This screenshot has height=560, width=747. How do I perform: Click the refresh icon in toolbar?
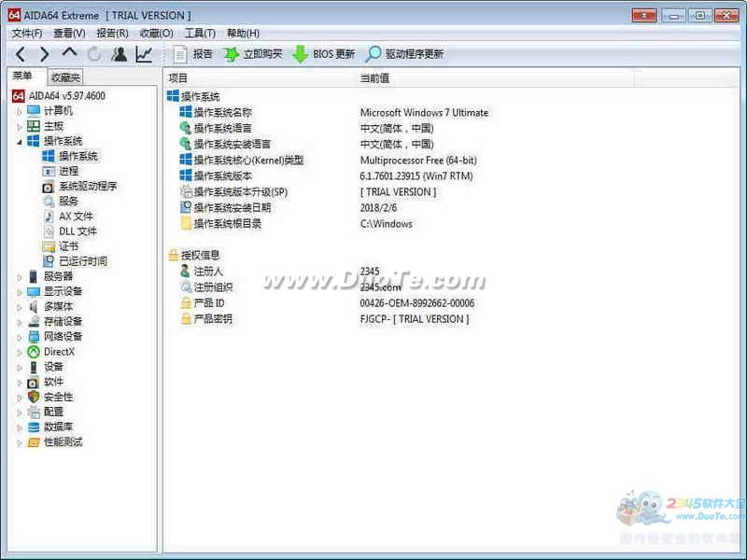click(94, 54)
